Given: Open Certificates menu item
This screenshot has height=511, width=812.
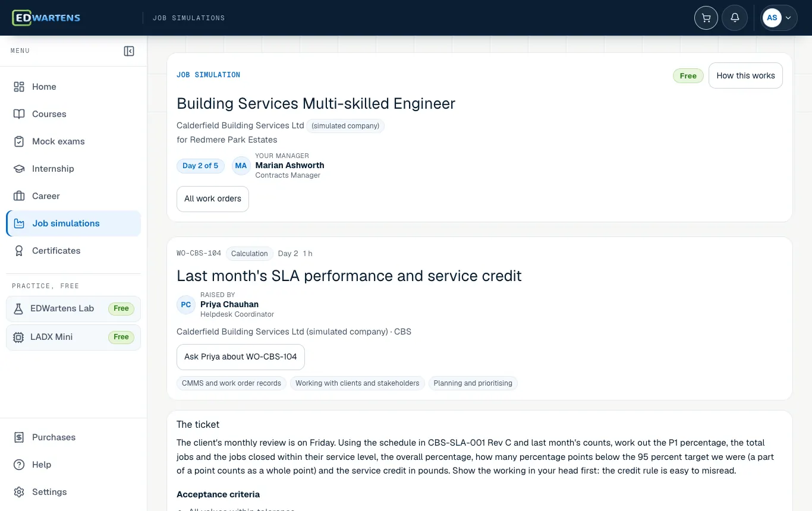Looking at the screenshot, I should 73,251.
